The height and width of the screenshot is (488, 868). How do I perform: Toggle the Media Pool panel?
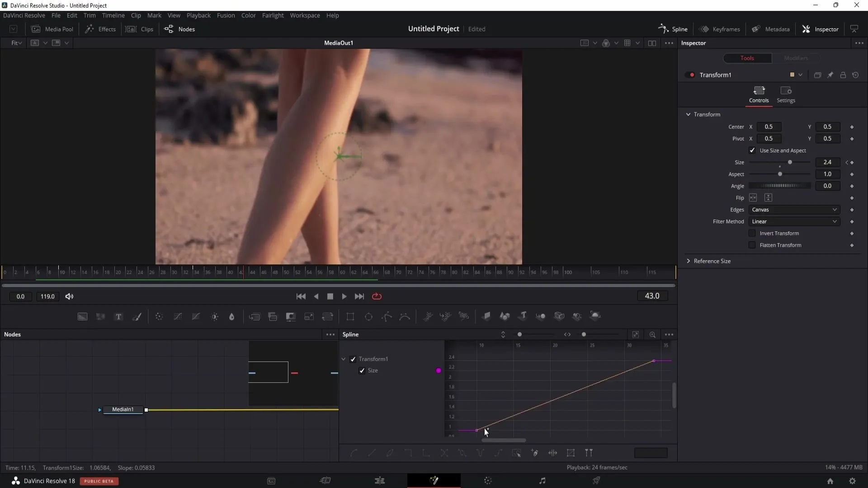coord(52,29)
